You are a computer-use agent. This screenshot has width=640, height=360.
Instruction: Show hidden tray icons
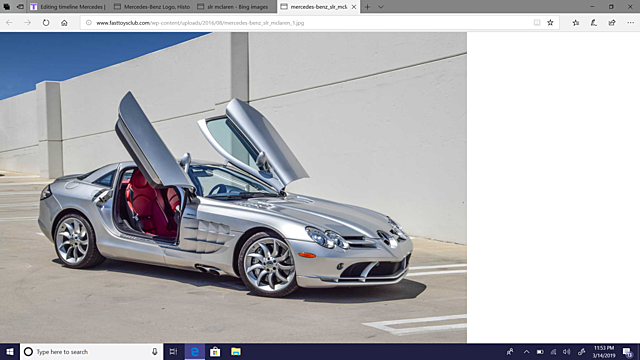527,351
